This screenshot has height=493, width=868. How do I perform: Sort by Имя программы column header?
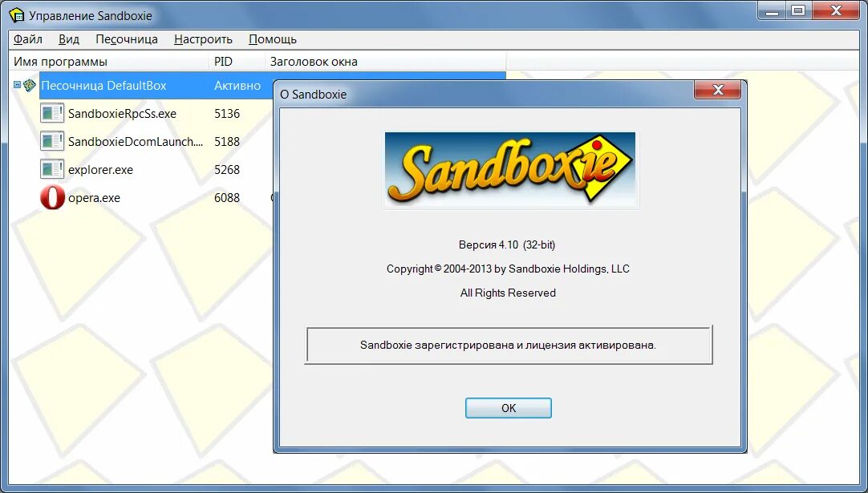coord(110,62)
